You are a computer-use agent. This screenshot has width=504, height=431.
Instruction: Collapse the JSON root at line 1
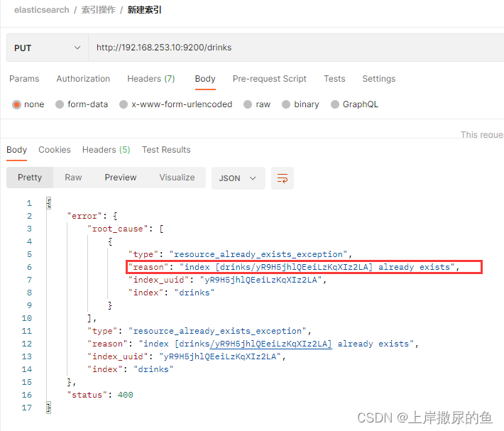click(x=48, y=203)
